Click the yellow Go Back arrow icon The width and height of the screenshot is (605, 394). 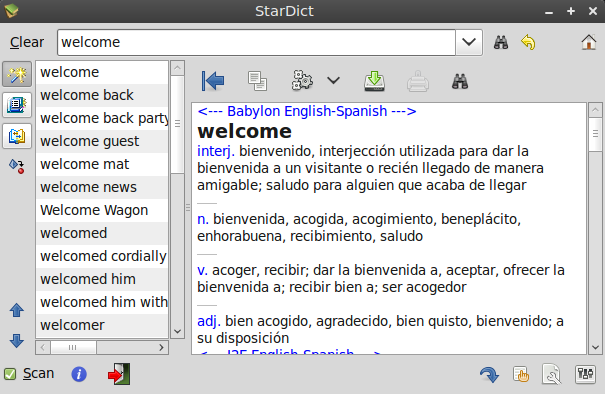(528, 42)
